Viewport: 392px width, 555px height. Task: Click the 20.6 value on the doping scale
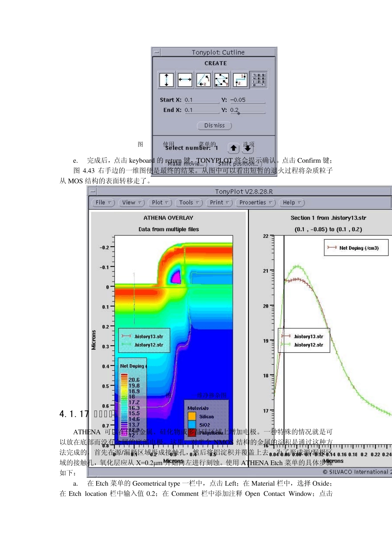point(134,380)
